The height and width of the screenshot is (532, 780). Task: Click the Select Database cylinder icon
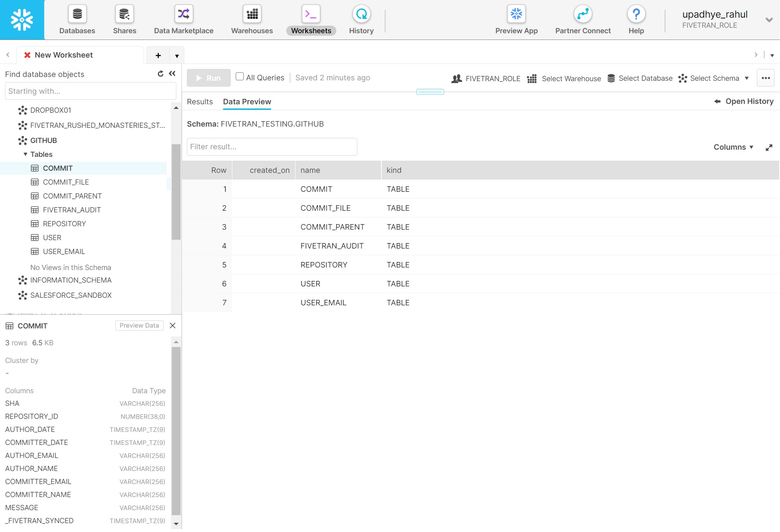tap(611, 78)
